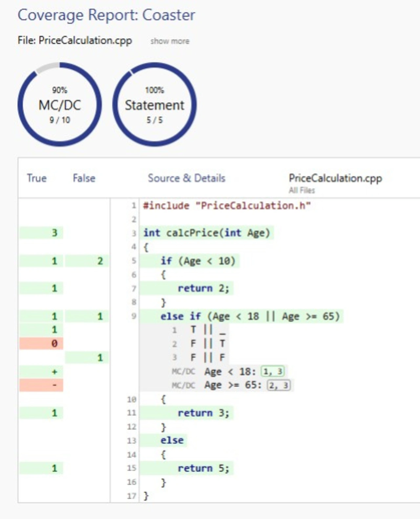Click the 'return 5;' statement
The image size is (420, 519).
[x=203, y=468]
